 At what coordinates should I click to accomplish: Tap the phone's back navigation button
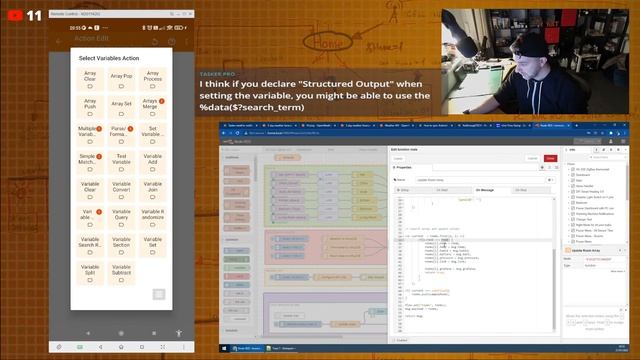[88, 333]
